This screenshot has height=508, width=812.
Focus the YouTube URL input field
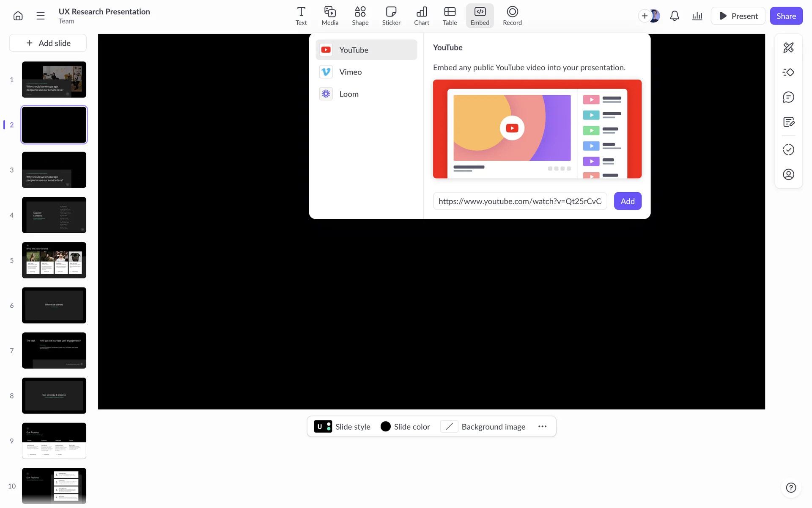pos(520,201)
